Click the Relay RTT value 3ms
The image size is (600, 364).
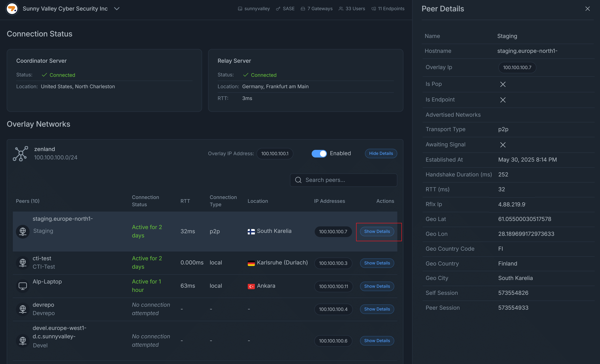pos(247,98)
